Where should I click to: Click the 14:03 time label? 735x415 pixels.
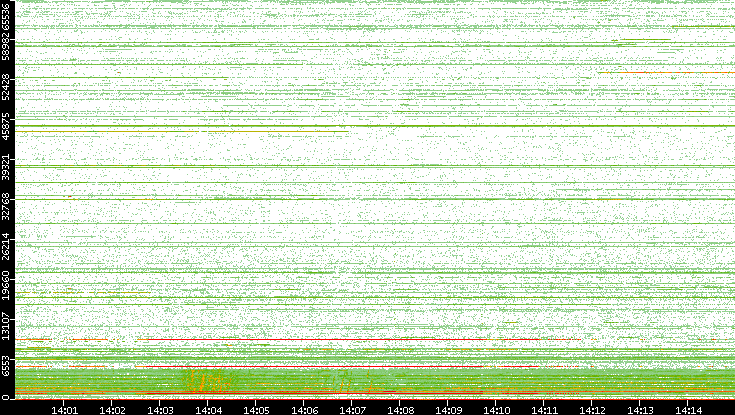pyautogui.click(x=160, y=410)
